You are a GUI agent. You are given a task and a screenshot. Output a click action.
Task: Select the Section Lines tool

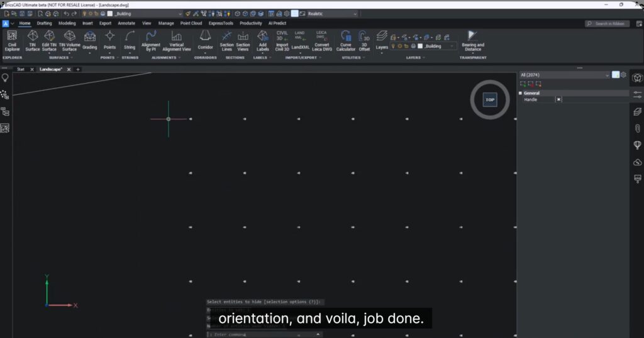point(227,41)
